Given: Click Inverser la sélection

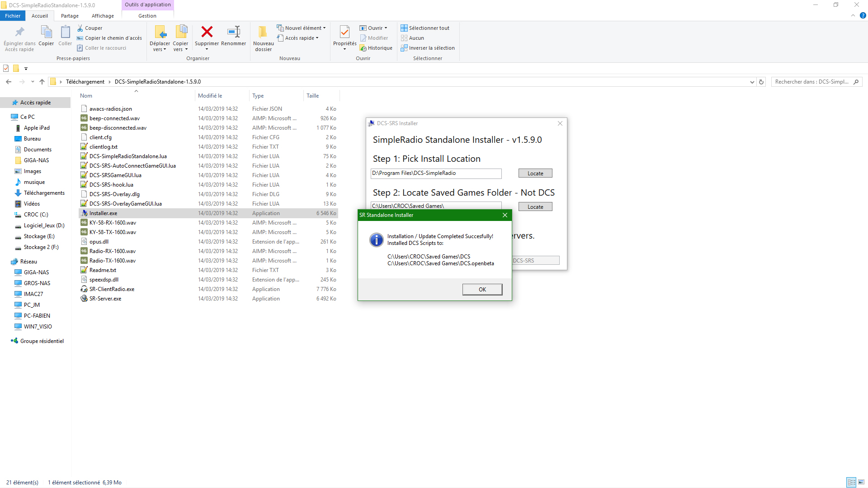Looking at the screenshot, I should [428, 48].
